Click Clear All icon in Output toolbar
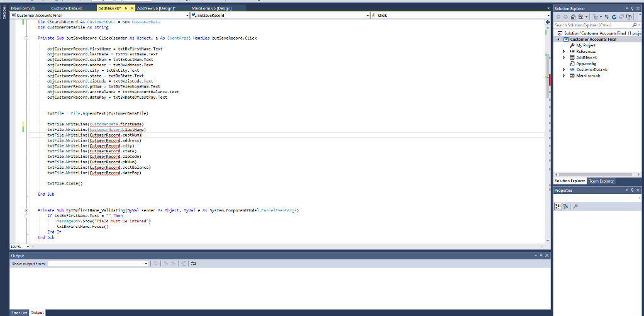 [184, 263]
